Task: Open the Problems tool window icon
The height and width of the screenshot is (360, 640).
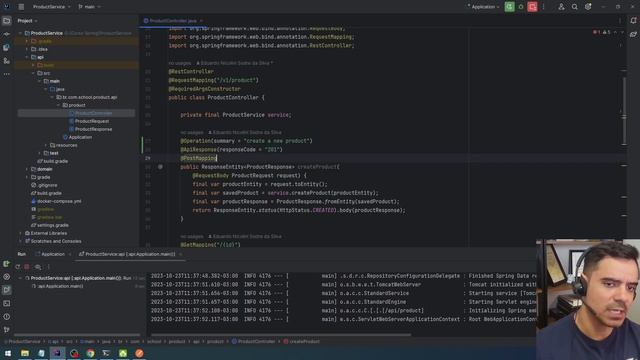Action: [x=7, y=316]
